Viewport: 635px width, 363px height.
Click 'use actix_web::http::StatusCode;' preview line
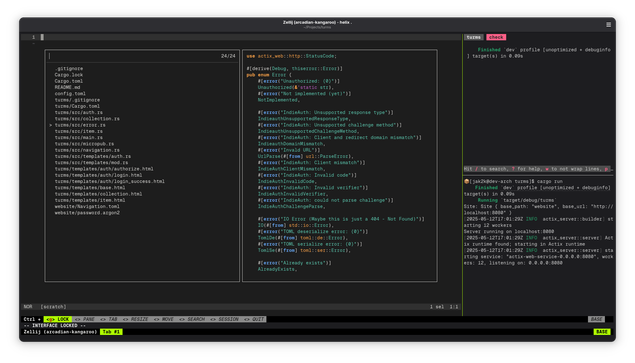[292, 56]
